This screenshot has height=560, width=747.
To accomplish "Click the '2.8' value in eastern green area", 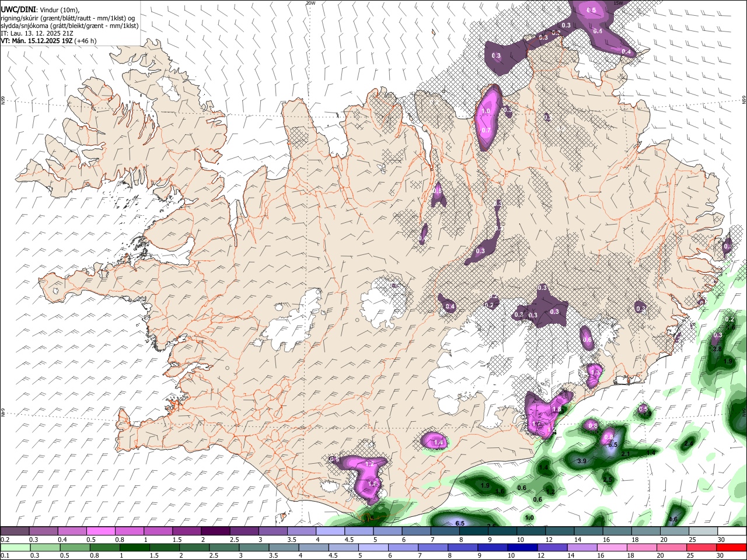I will tap(717, 349).
